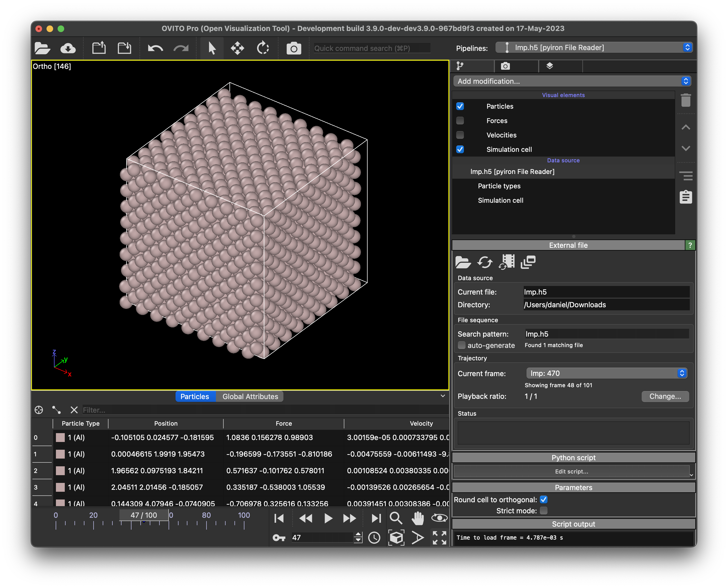The width and height of the screenshot is (728, 588).
Task: Click the reload external file icon
Action: click(x=485, y=262)
